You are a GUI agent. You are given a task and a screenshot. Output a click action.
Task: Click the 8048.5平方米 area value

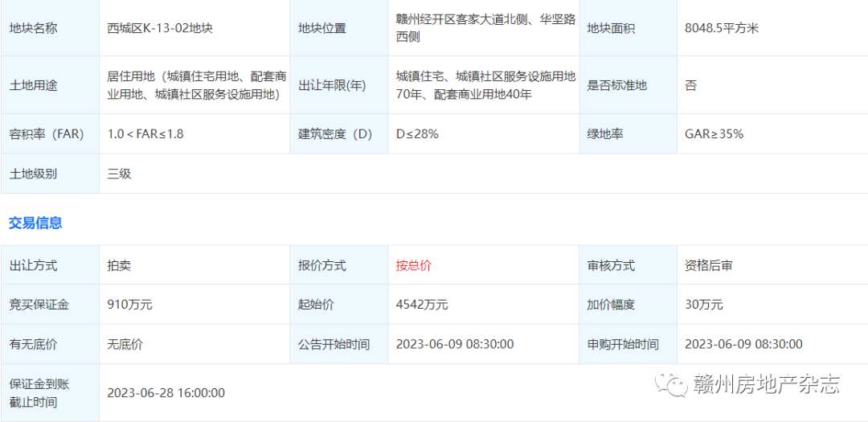click(721, 27)
